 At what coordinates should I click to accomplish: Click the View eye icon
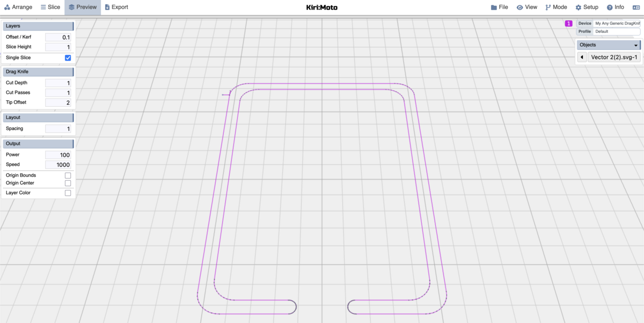click(x=519, y=8)
